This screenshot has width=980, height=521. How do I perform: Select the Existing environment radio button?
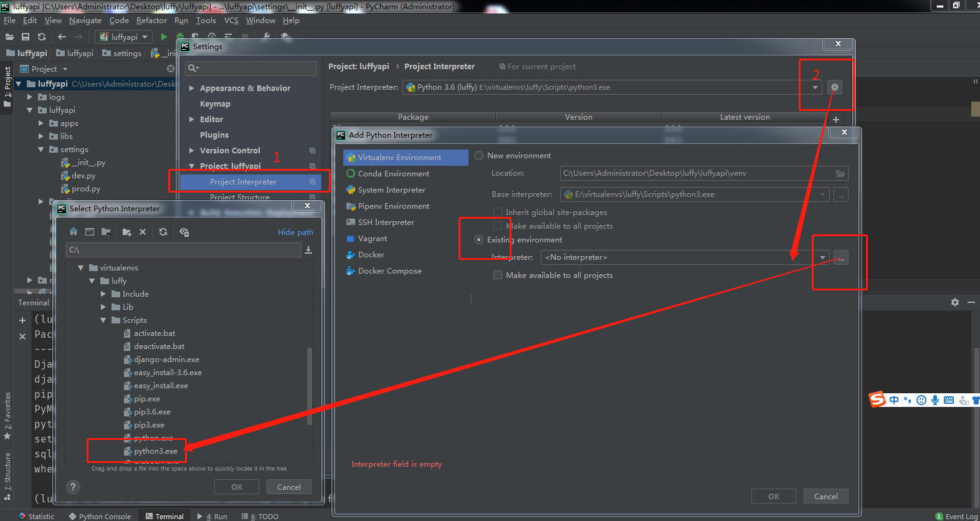tap(479, 240)
